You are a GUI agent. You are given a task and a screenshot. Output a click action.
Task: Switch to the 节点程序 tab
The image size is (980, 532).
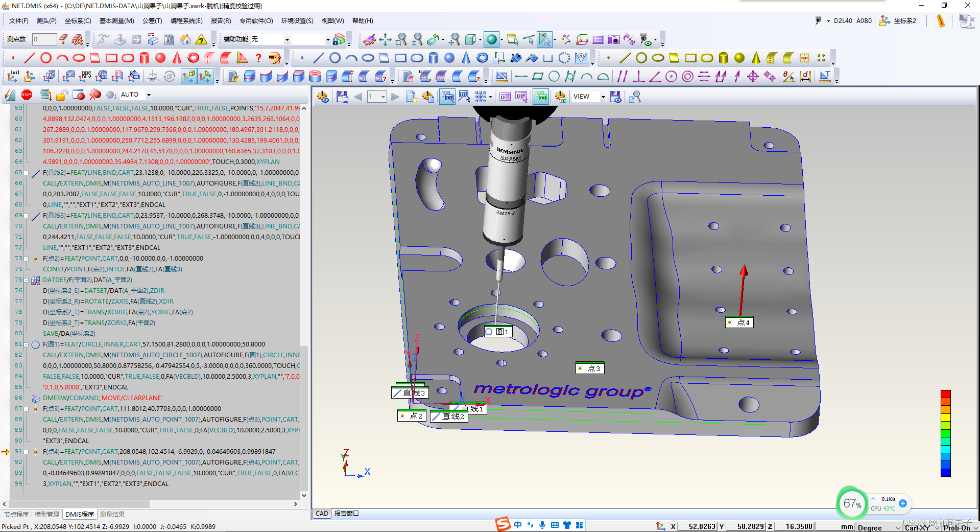tap(16, 515)
